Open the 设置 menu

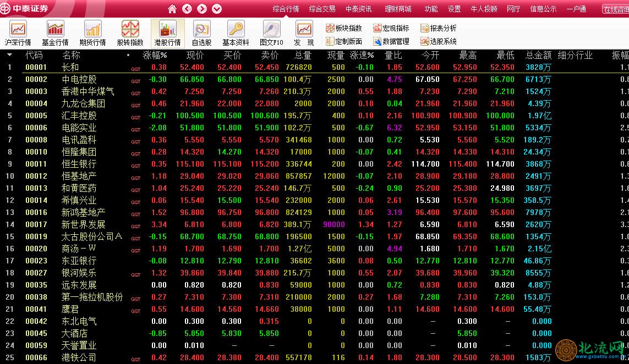[454, 9]
